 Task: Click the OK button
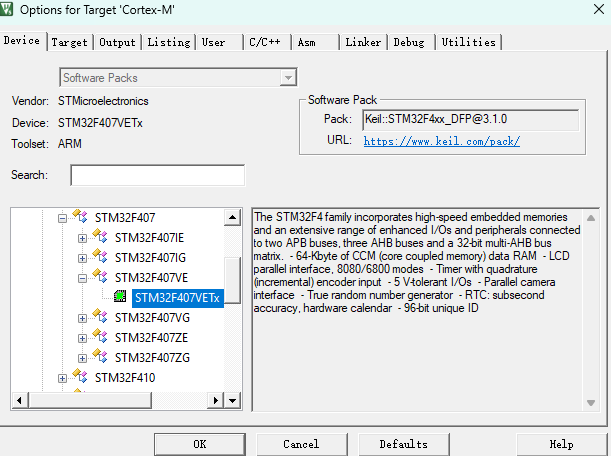(200, 444)
